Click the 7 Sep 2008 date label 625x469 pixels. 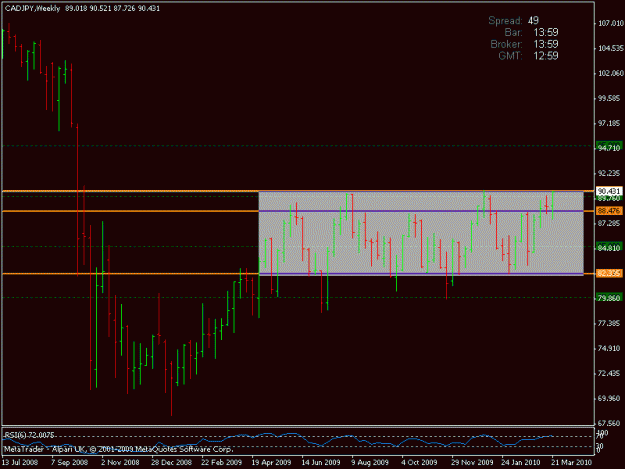tap(69, 462)
